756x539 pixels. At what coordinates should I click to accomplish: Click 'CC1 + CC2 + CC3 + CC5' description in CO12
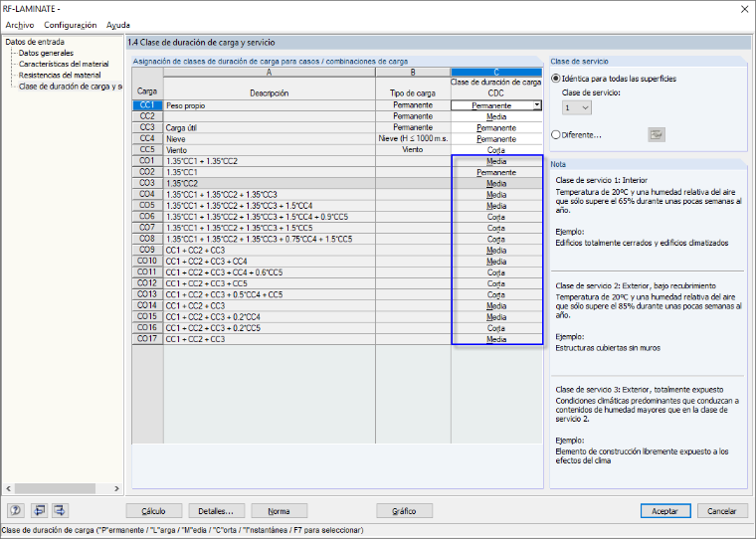[269, 283]
